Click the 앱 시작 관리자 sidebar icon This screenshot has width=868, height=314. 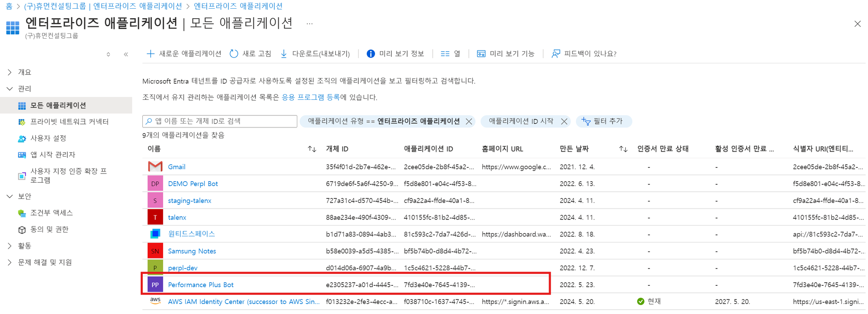click(22, 155)
